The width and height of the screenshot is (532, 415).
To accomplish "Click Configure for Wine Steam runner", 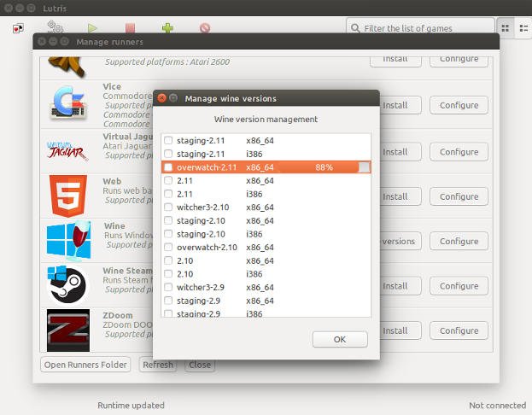I will pos(459,286).
